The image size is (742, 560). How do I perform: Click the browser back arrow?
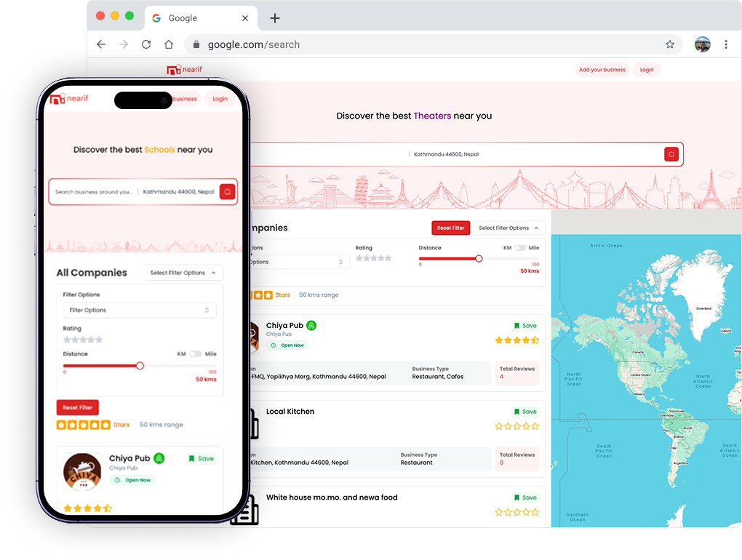101,44
